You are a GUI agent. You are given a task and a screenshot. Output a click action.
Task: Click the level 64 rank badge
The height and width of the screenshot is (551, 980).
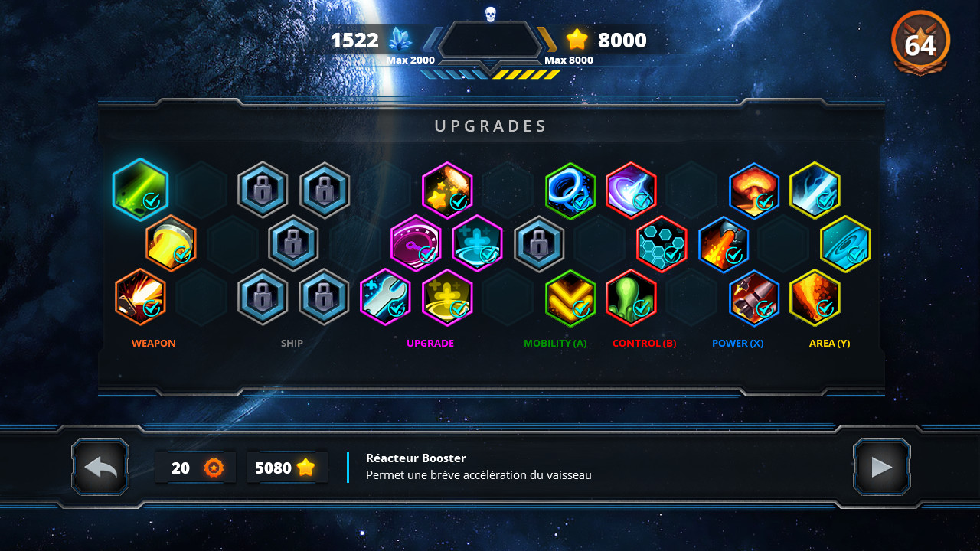920,44
